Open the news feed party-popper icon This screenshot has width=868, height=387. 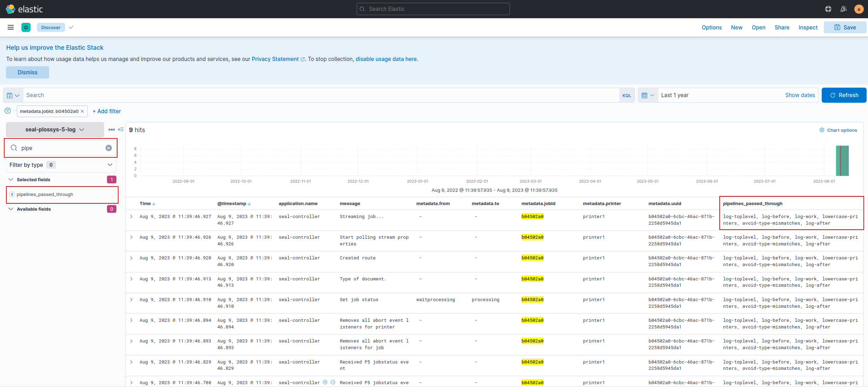[x=844, y=9]
